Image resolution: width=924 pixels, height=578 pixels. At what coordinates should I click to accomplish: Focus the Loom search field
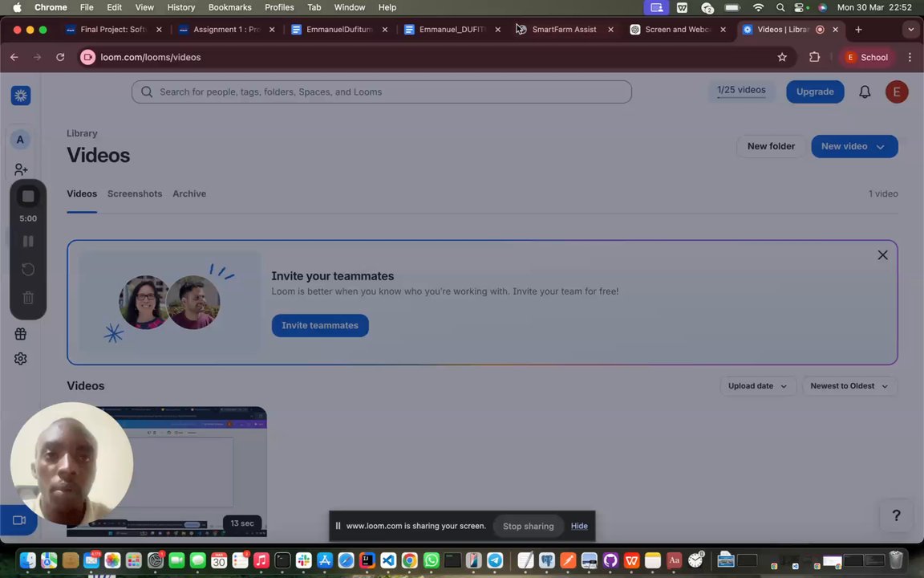381,92
